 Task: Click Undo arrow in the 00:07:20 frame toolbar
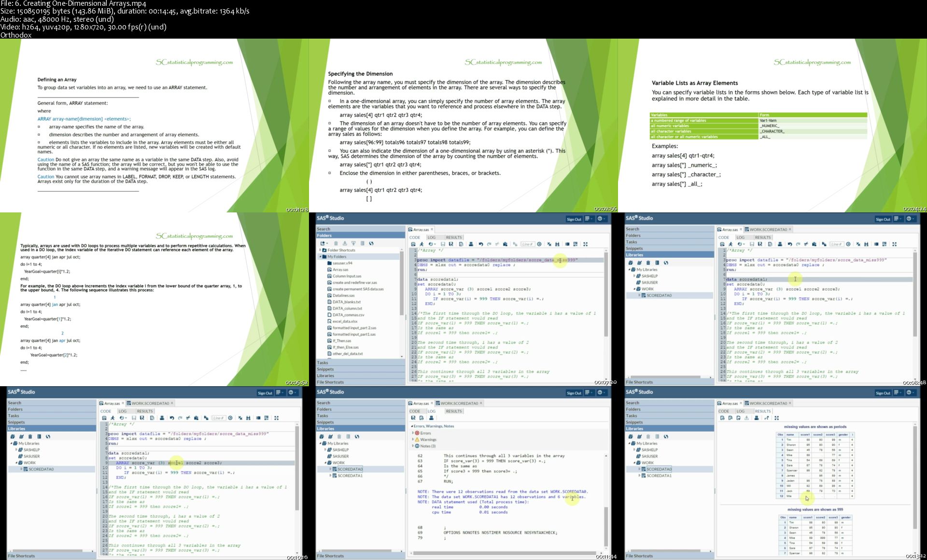point(480,244)
